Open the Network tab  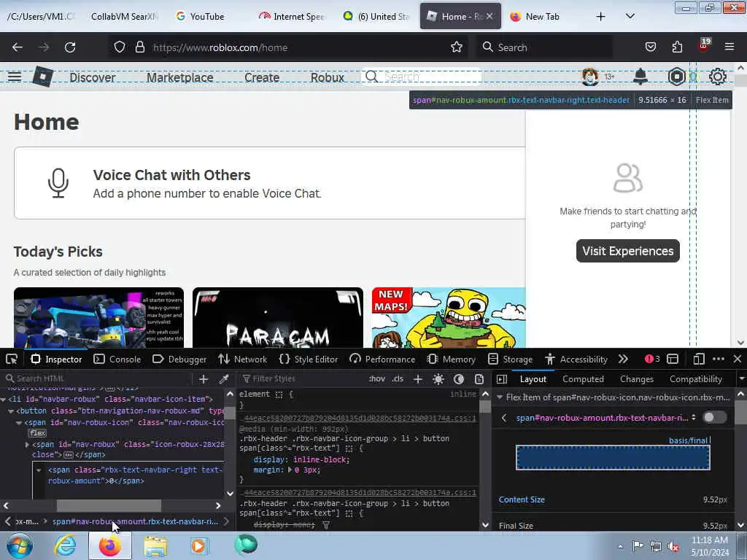pyautogui.click(x=242, y=359)
